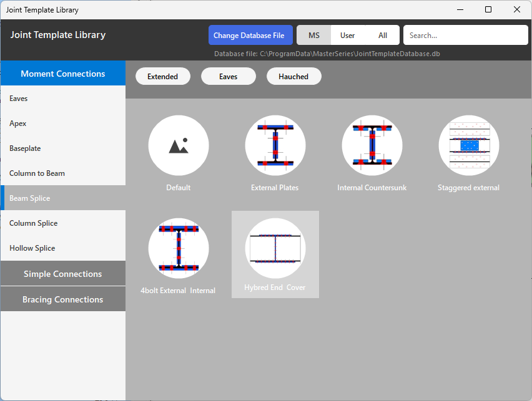Switch database filter to User

(x=347, y=36)
